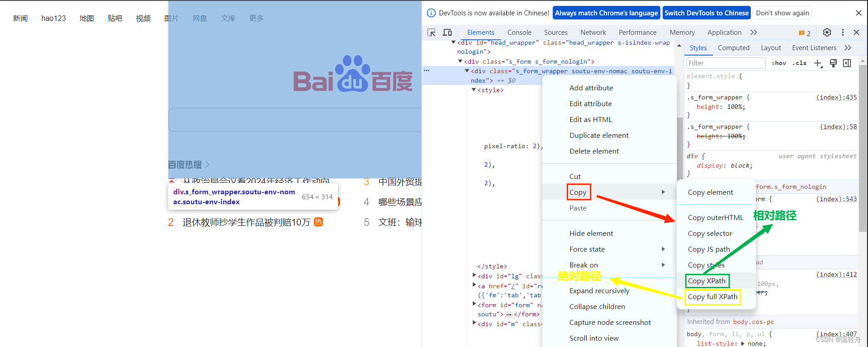Toggle the :hov element state button
This screenshot has height=347, width=868.
click(x=779, y=63)
